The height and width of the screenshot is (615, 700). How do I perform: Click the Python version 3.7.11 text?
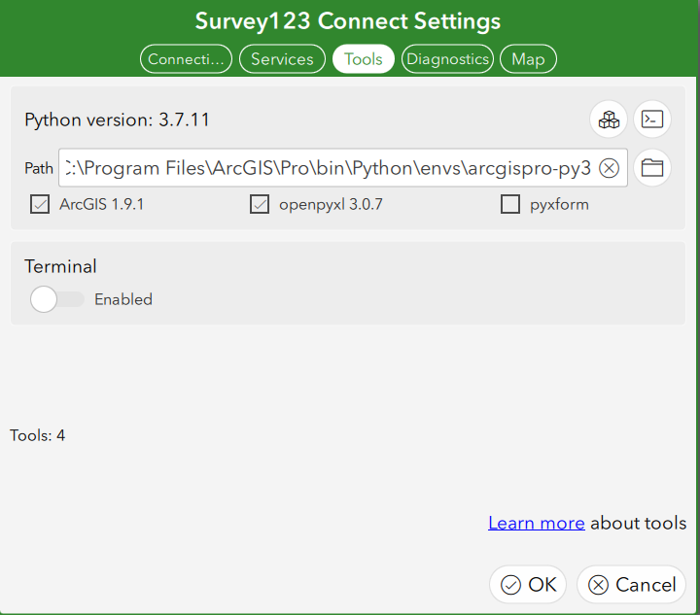click(117, 120)
